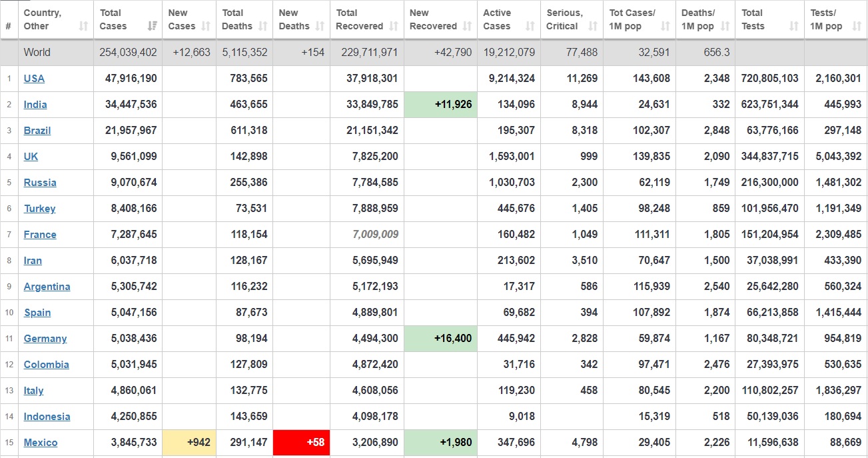Click Total Deaths sort arrows
This screenshot has height=458, width=868.
(263, 27)
